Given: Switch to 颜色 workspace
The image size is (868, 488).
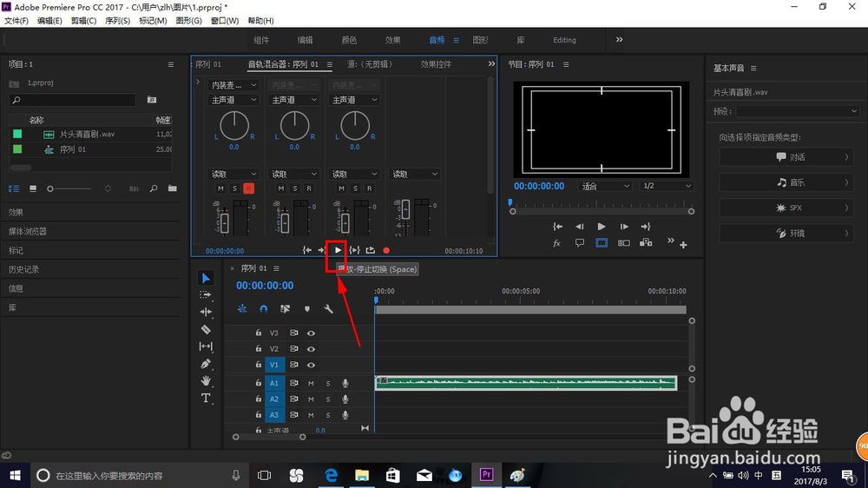Looking at the screenshot, I should pos(349,40).
